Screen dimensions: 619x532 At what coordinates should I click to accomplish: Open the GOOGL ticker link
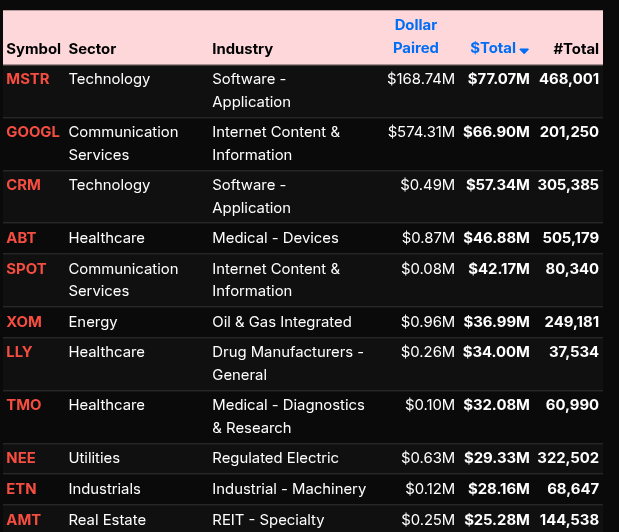[x=33, y=132]
